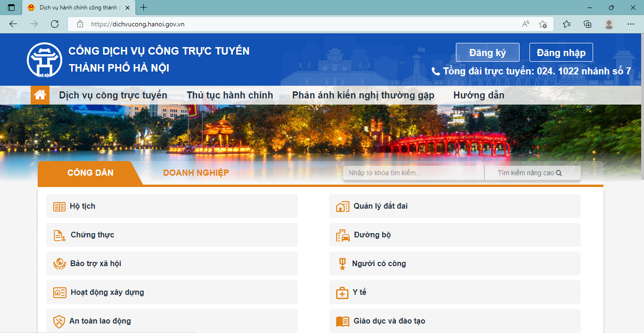Close the Dịch vụ hành chính công tab
This screenshot has height=333, width=644.
coord(128,8)
